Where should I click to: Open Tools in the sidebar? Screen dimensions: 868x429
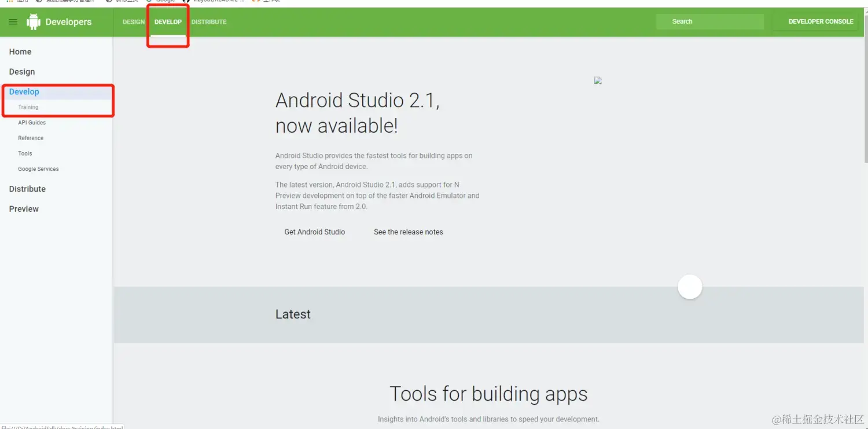tap(25, 153)
